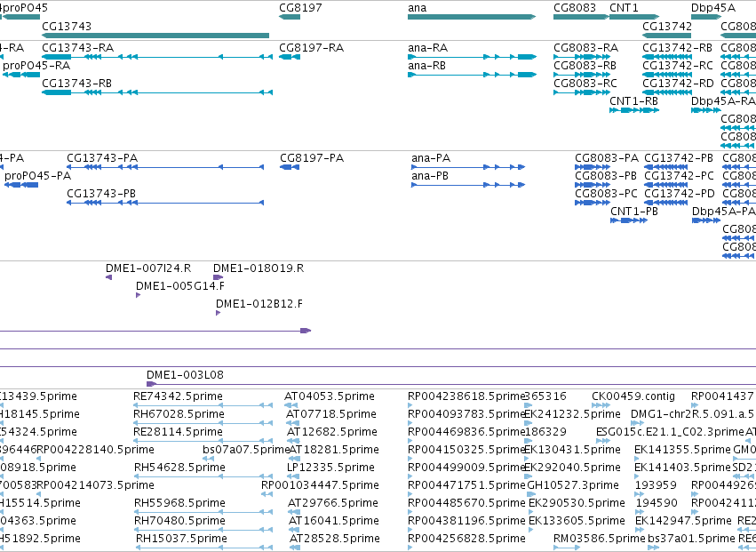Click the CG8083-RA transcript label
This screenshot has width=756, height=552.
[x=585, y=47]
